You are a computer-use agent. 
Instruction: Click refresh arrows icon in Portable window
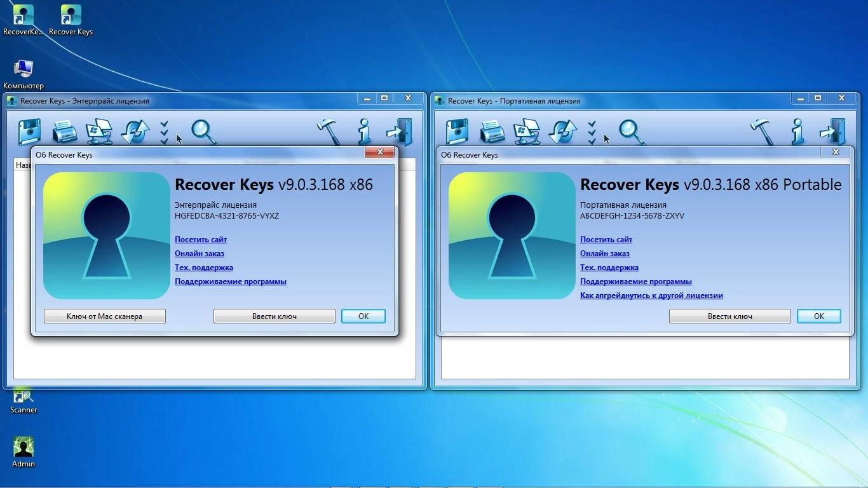(562, 132)
